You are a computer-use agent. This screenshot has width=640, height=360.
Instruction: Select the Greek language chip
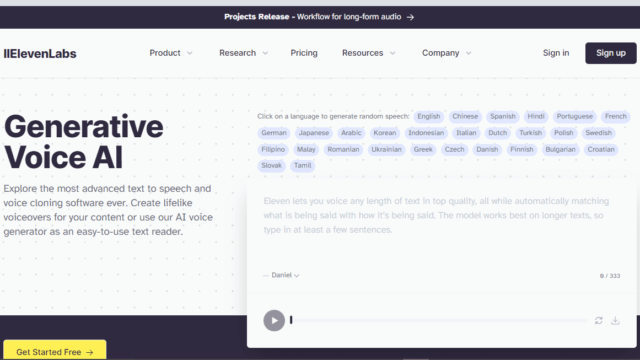pos(423,149)
